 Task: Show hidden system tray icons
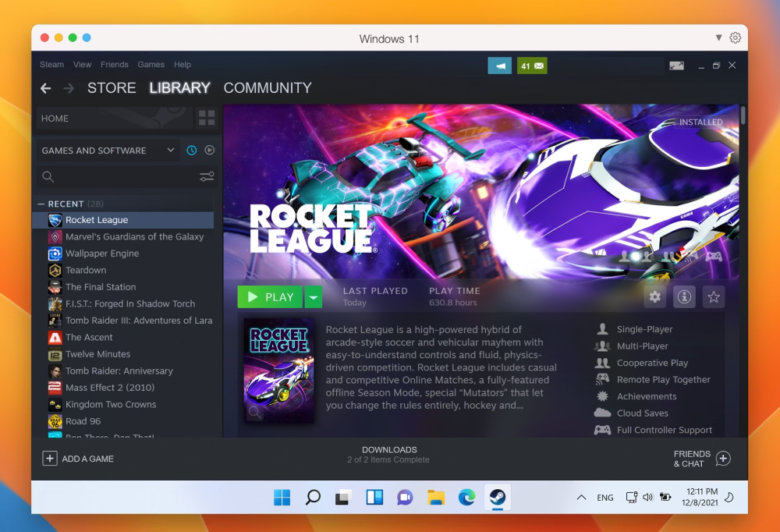(581, 497)
